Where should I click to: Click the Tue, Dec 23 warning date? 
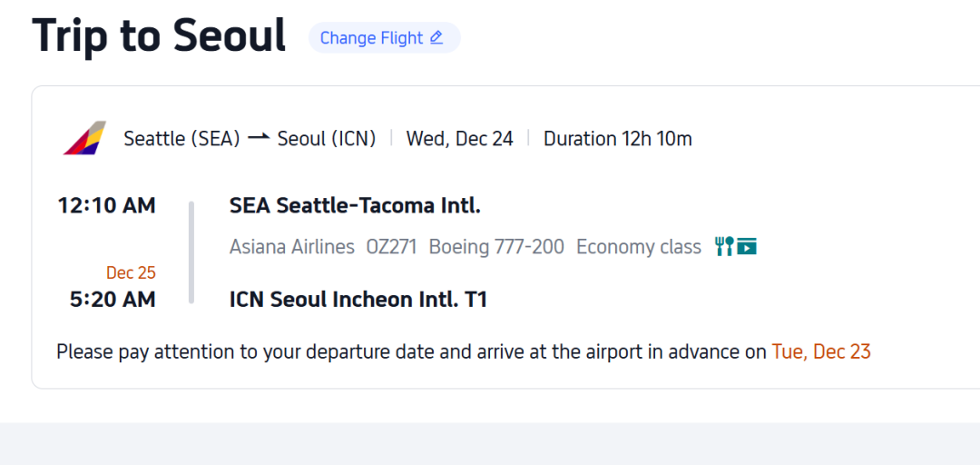click(x=821, y=352)
